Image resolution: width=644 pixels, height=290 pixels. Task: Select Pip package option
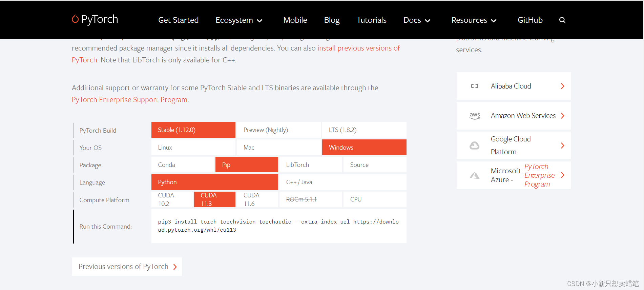tap(247, 165)
